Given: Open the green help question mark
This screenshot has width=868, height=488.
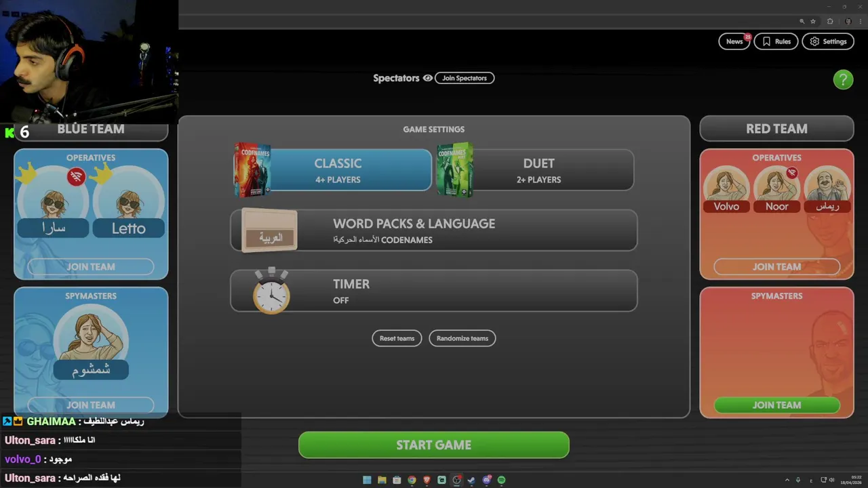Looking at the screenshot, I should click(x=843, y=79).
